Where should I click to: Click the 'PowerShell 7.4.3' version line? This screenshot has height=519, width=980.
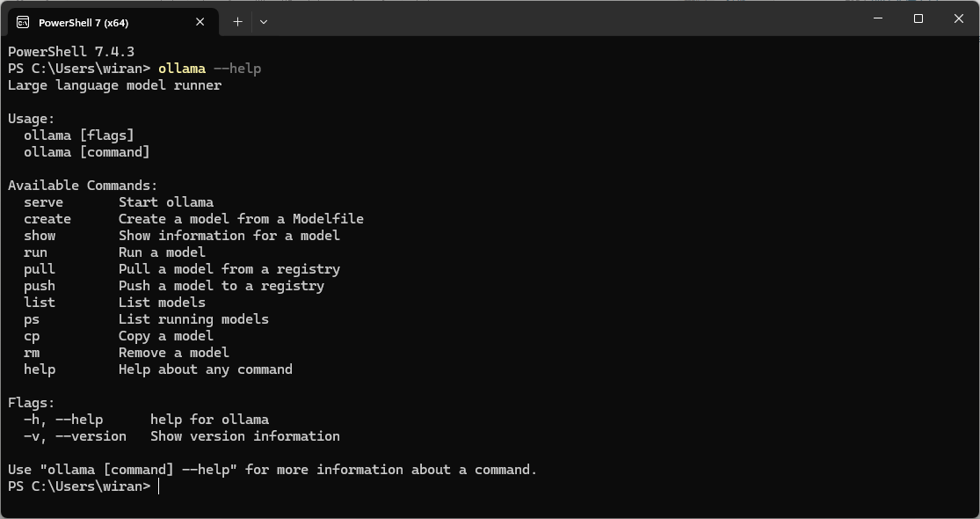(x=71, y=51)
